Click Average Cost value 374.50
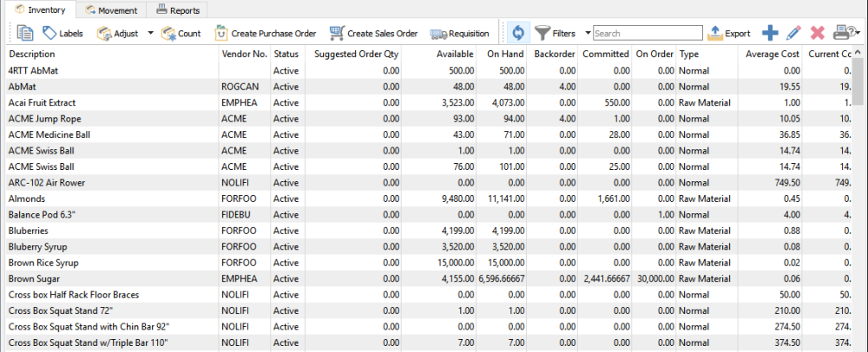 pos(788,342)
